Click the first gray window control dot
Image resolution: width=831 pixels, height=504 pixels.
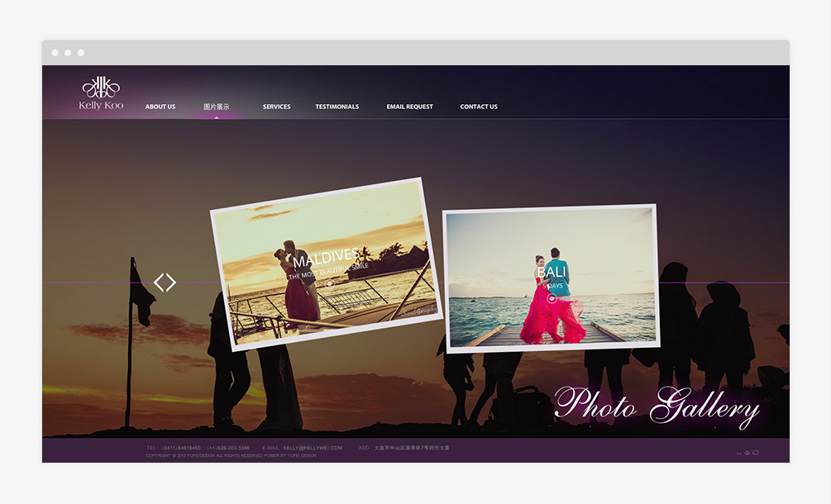(x=55, y=53)
